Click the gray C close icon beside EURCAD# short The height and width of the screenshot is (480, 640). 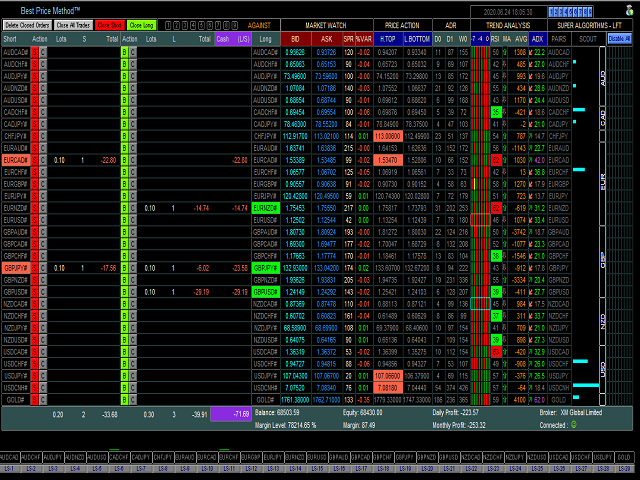(x=43, y=160)
